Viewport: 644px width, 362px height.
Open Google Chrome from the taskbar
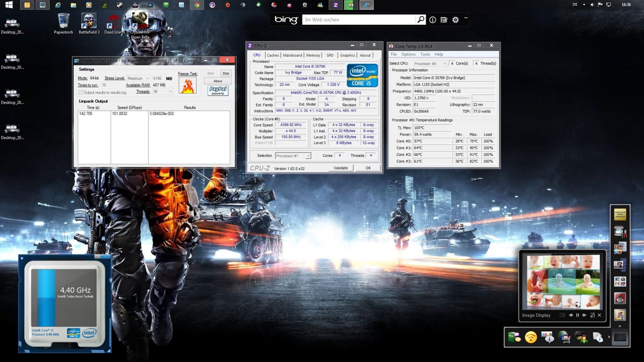(x=197, y=5)
